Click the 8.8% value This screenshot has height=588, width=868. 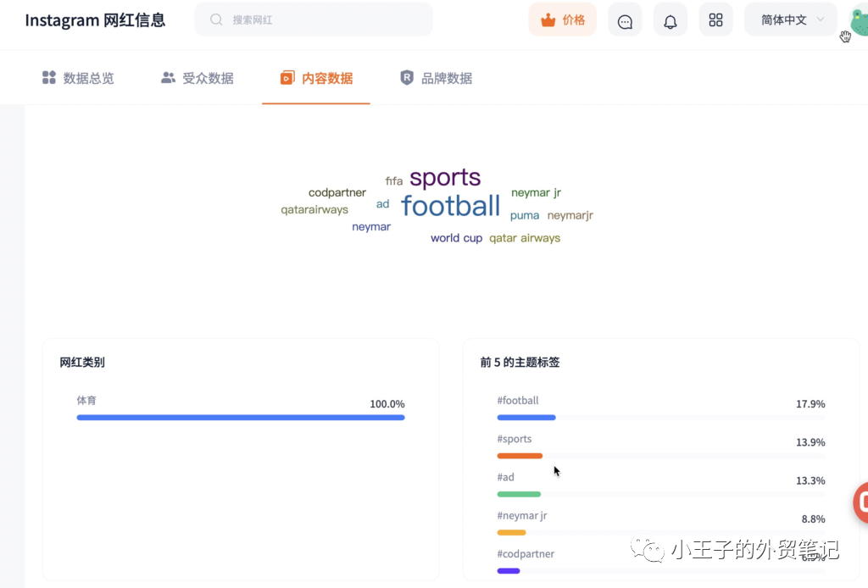tap(813, 519)
